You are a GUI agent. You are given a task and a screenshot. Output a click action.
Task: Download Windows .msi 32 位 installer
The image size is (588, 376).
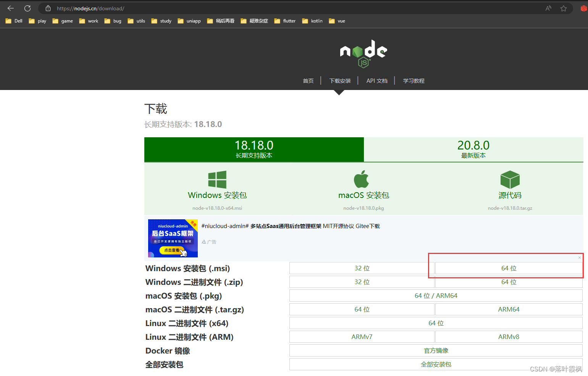pyautogui.click(x=362, y=268)
